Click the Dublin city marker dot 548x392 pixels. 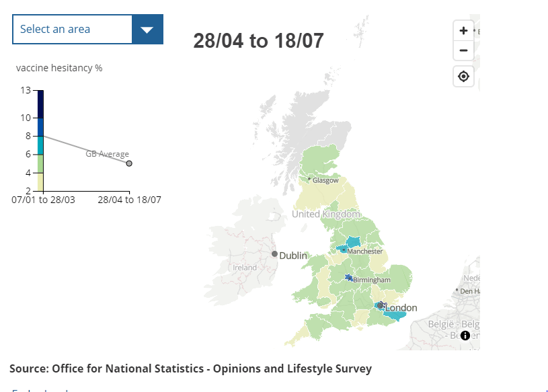tap(274, 254)
